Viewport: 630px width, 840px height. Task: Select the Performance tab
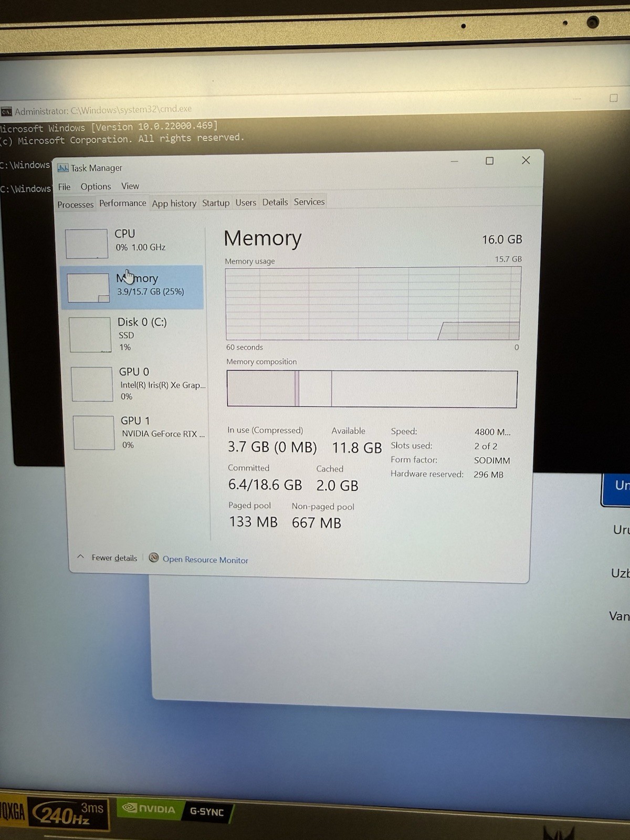pos(122,203)
